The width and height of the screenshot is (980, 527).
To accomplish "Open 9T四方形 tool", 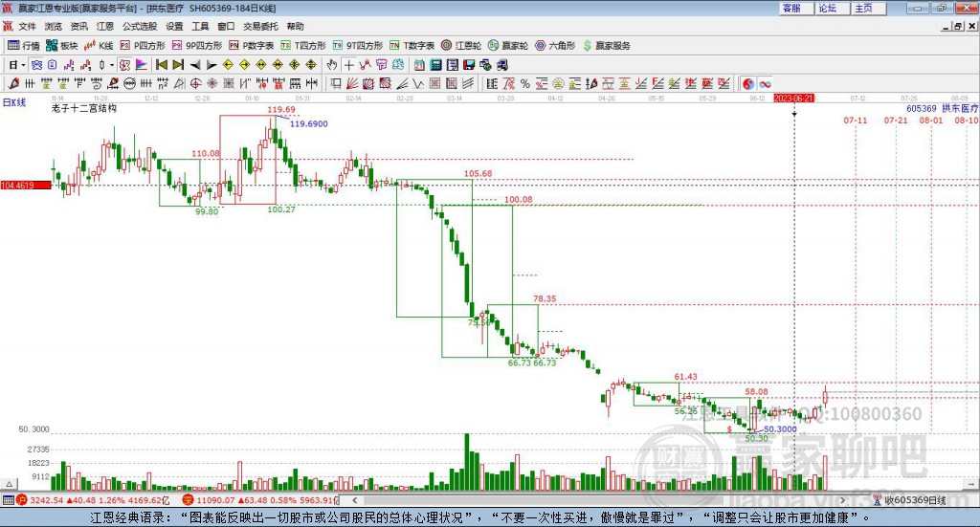I will [x=358, y=46].
